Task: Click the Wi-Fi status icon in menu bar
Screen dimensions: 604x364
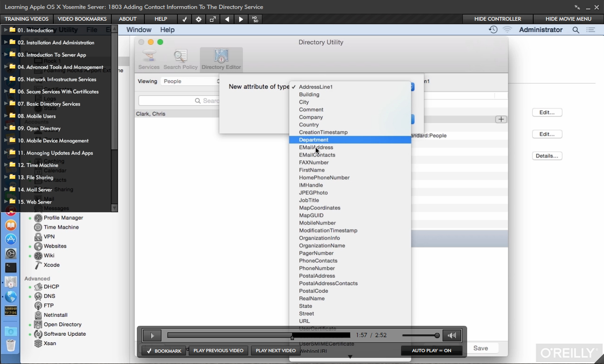Action: click(507, 30)
